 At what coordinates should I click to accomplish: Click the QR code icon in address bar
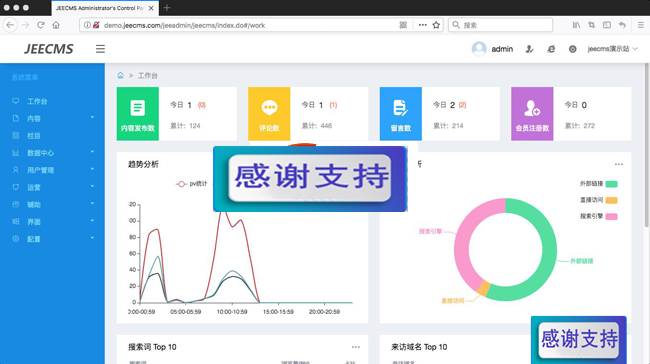tap(403, 25)
